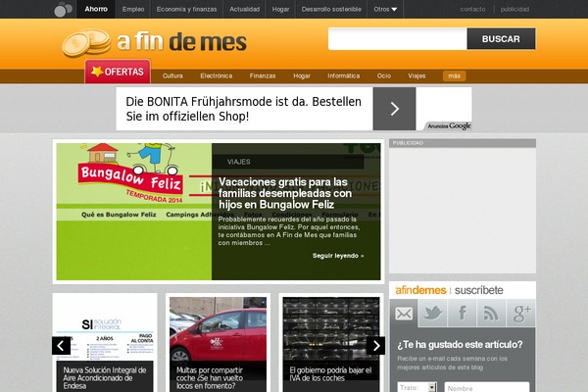Image resolution: width=588 pixels, height=392 pixels.
Task: Click the a fin de mes title
Action: click(181, 41)
